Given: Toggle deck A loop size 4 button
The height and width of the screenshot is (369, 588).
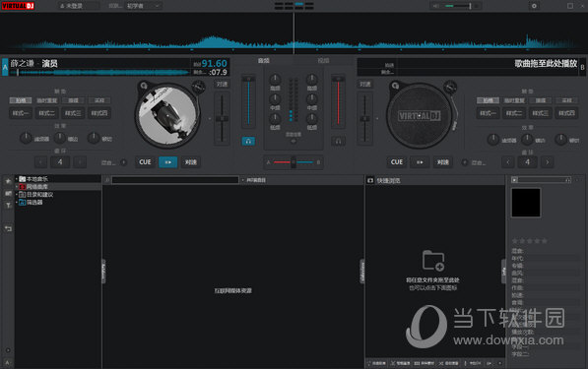Looking at the screenshot, I should [60, 162].
